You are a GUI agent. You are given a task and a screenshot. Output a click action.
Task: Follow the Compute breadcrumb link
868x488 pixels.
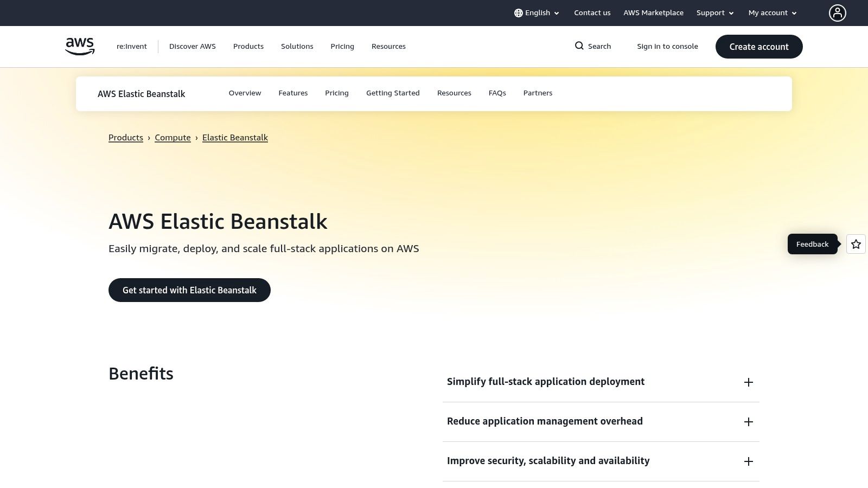tap(173, 138)
